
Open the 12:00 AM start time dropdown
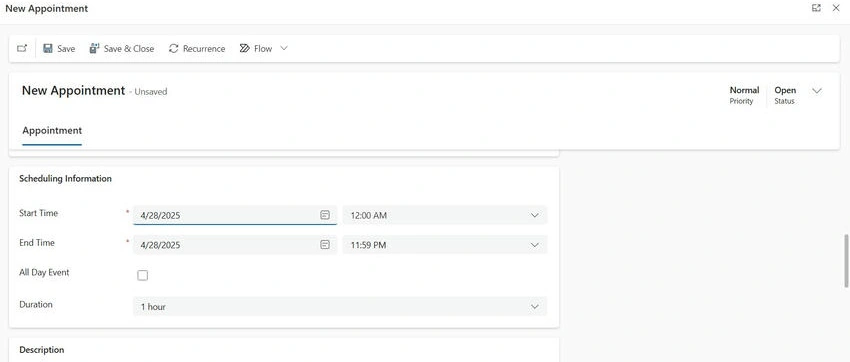tap(445, 215)
